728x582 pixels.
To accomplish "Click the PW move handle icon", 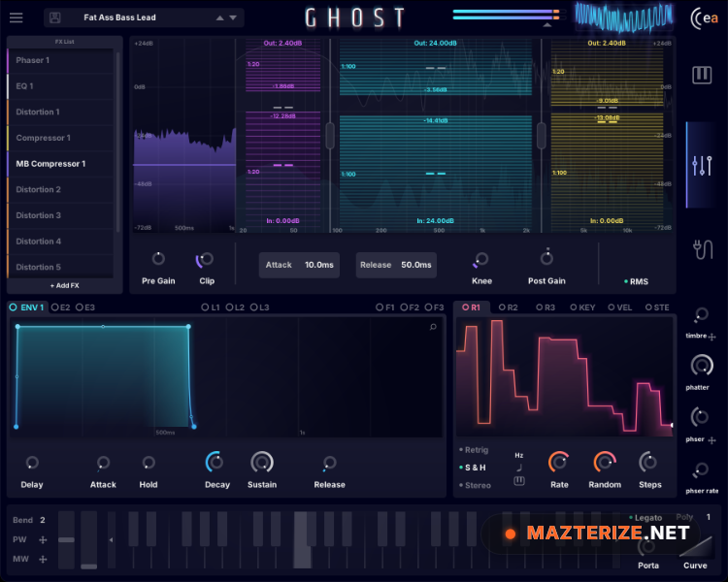I will click(x=43, y=539).
